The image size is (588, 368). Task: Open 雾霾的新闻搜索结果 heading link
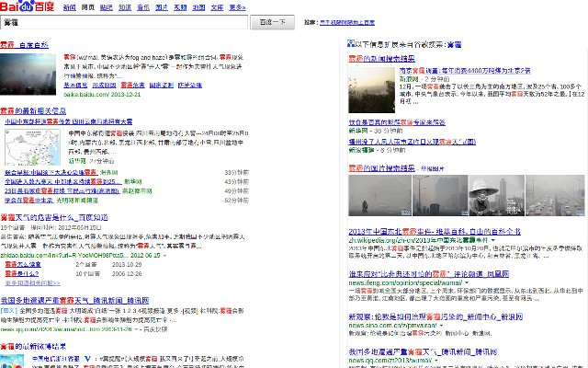382,59
